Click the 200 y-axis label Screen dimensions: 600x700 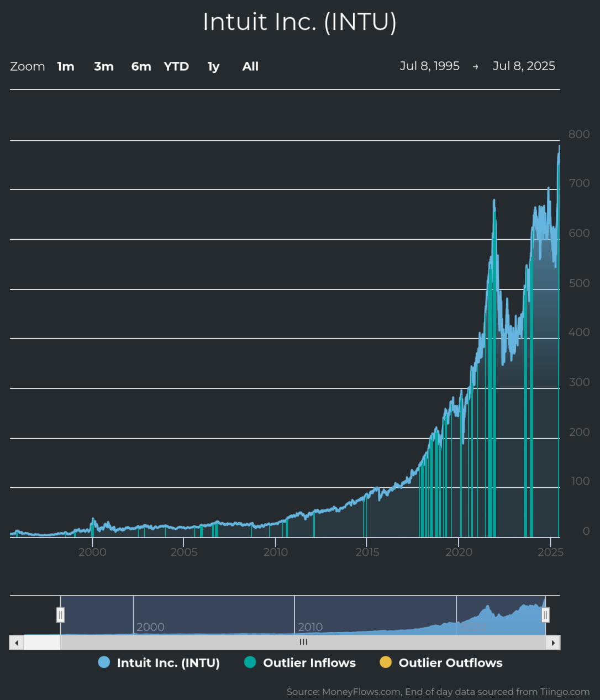579,431
